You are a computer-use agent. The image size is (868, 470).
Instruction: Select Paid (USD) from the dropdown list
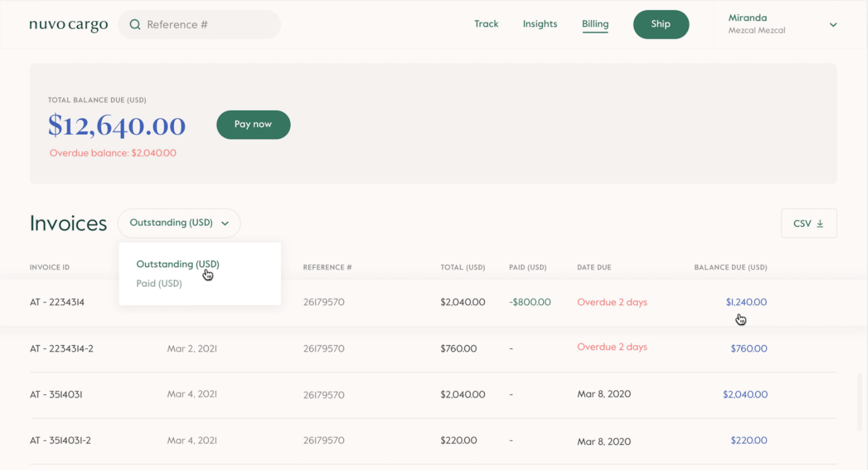pos(159,283)
